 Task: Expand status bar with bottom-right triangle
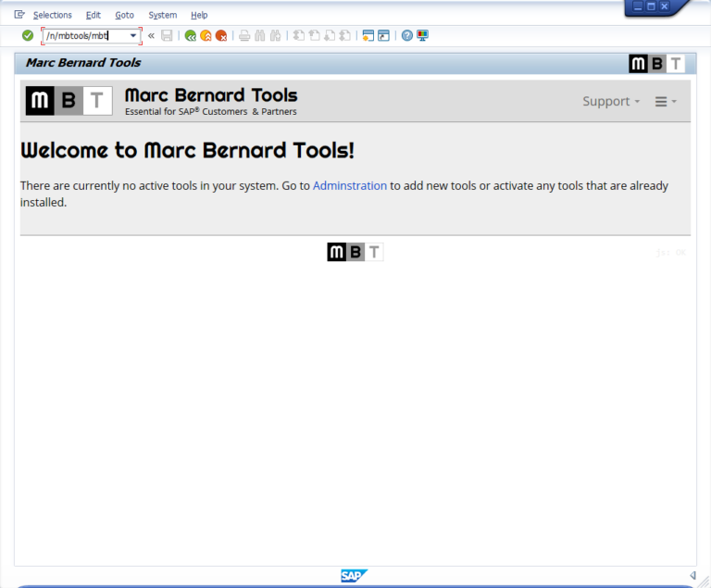click(x=692, y=576)
